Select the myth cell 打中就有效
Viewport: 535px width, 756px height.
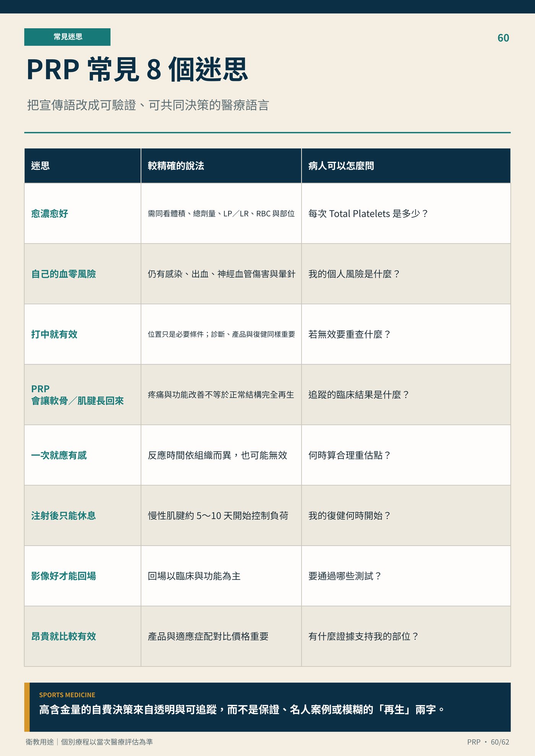point(83,334)
